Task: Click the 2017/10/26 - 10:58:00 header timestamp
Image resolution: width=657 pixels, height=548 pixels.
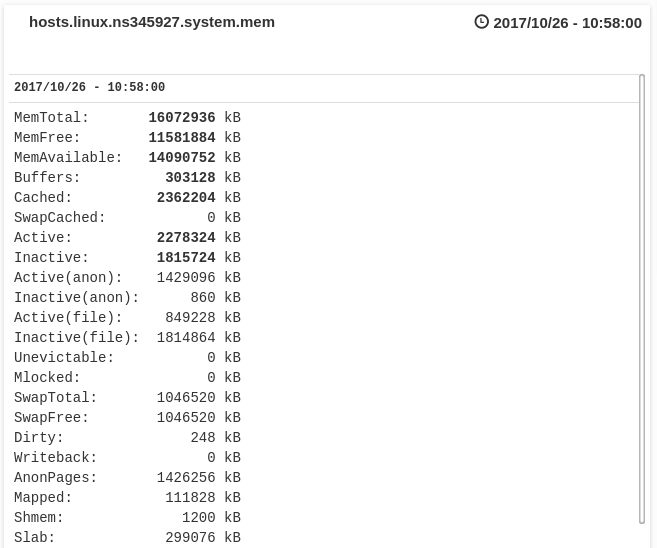Action: click(567, 23)
